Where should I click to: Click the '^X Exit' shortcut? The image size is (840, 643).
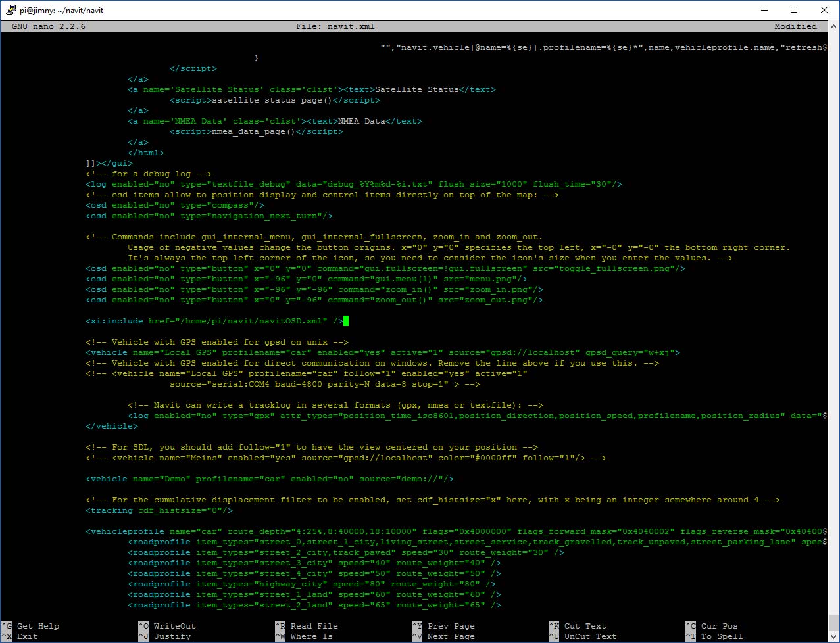click(x=20, y=636)
